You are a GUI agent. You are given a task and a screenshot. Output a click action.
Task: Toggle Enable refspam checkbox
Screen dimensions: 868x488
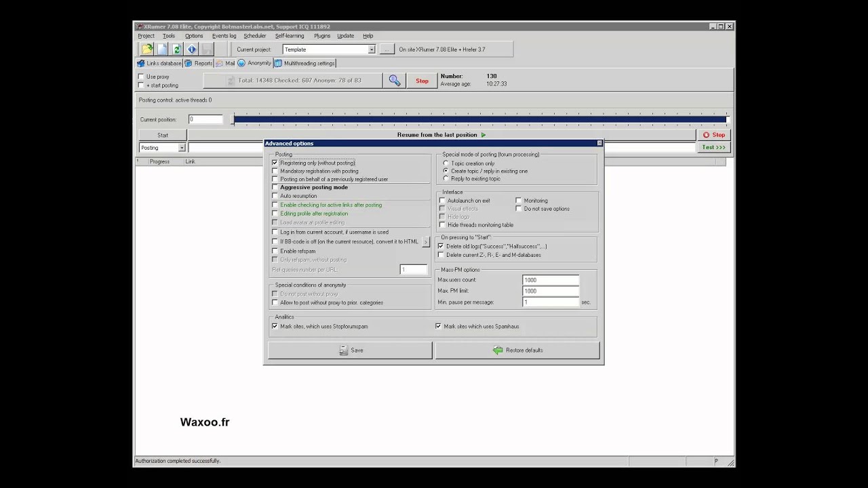(275, 251)
